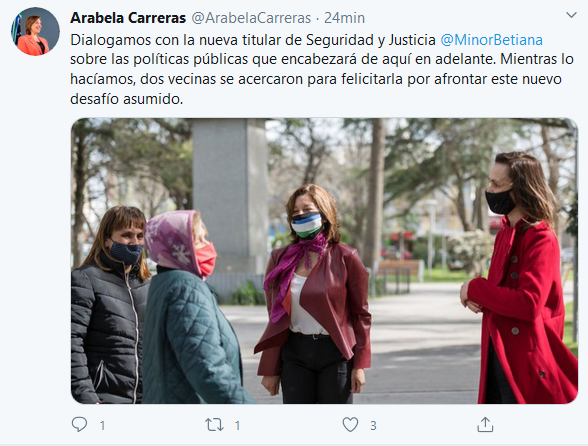
Task: Click the woman wearing striped flag mask
Action: tap(313, 294)
